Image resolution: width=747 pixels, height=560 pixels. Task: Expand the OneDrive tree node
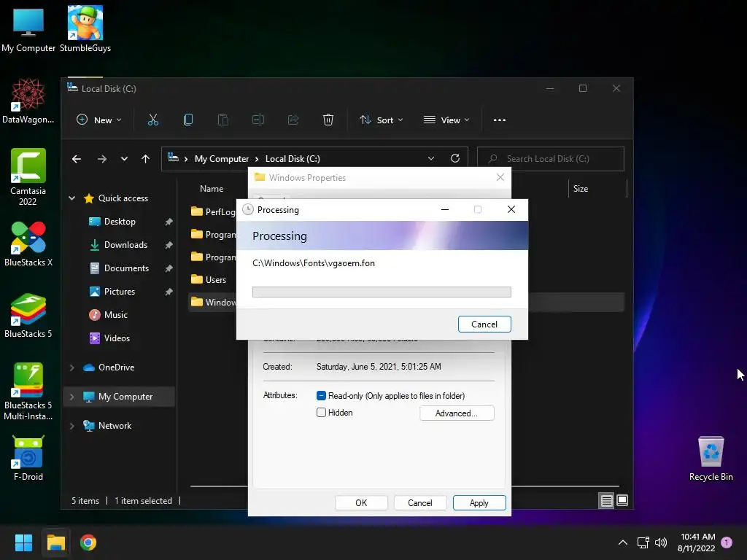click(72, 367)
